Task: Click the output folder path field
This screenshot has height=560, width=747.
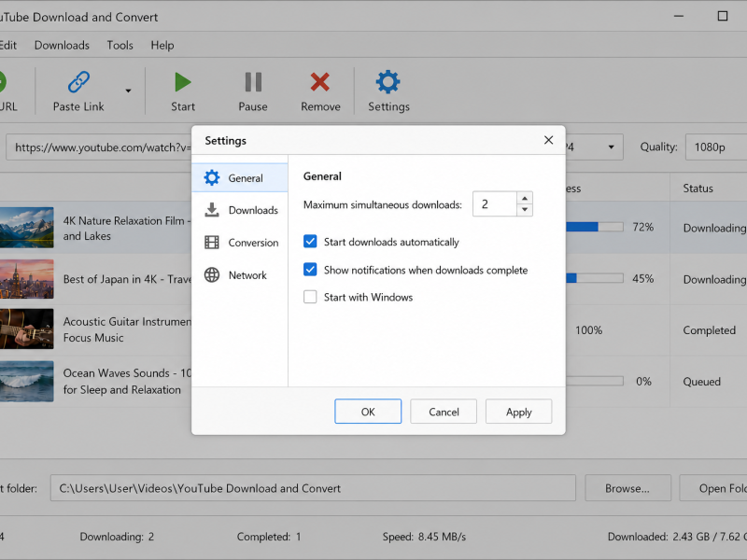Action: pyautogui.click(x=313, y=487)
